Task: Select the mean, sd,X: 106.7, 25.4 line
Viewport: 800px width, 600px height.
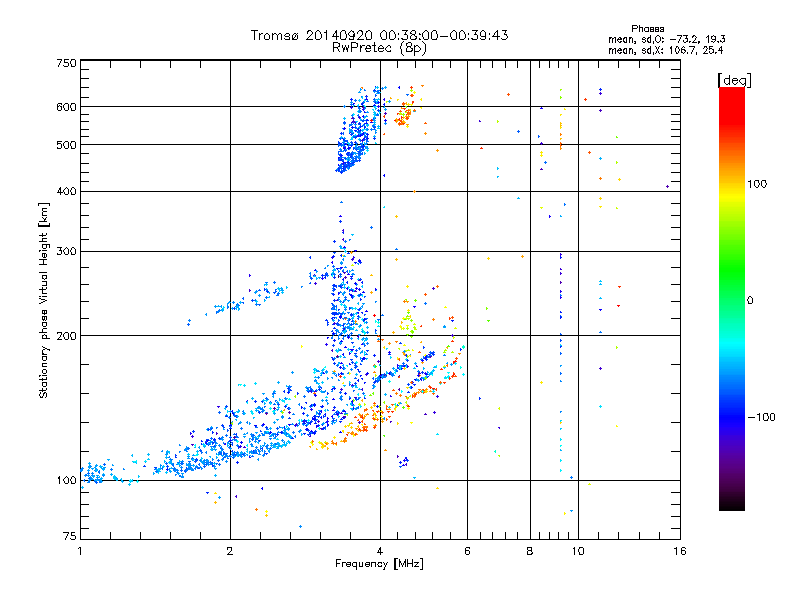Action: (665, 50)
